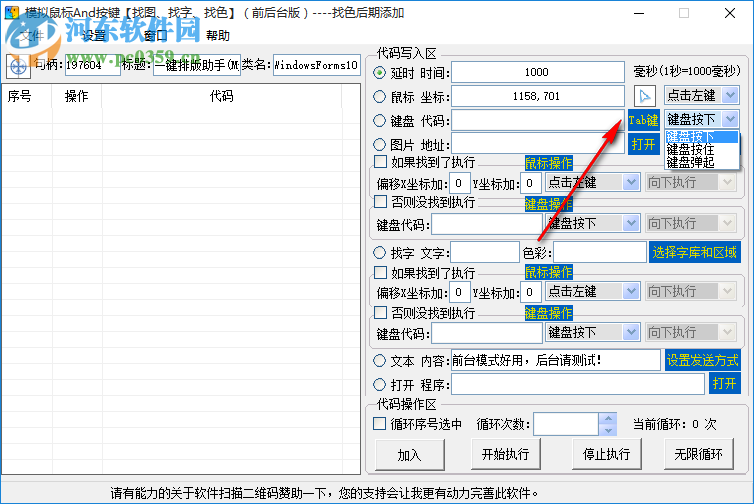Collapse the open 键盘按下 dropdown beside Tab键
The image size is (754, 504).
coord(730,119)
